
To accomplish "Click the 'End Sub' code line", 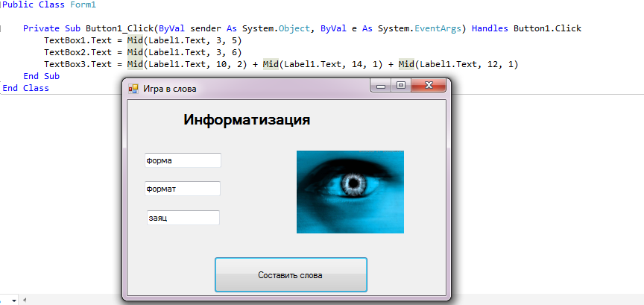I will 42,76.
